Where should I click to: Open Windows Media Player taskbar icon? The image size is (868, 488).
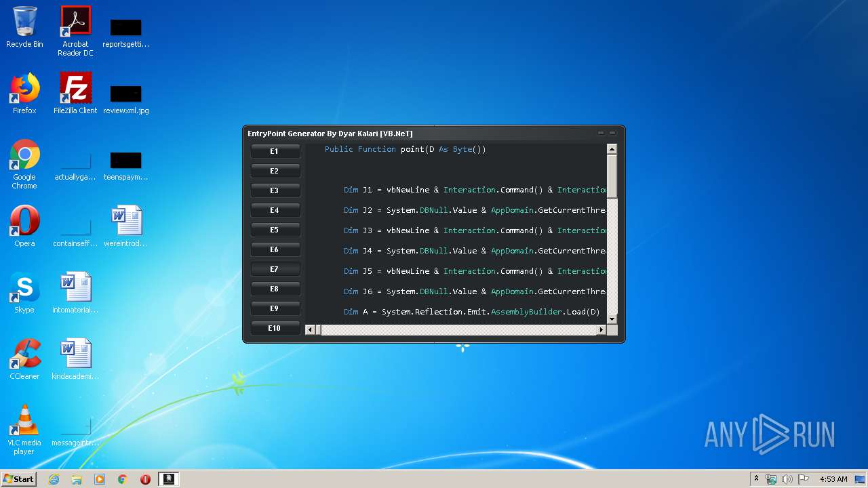coord(100,479)
